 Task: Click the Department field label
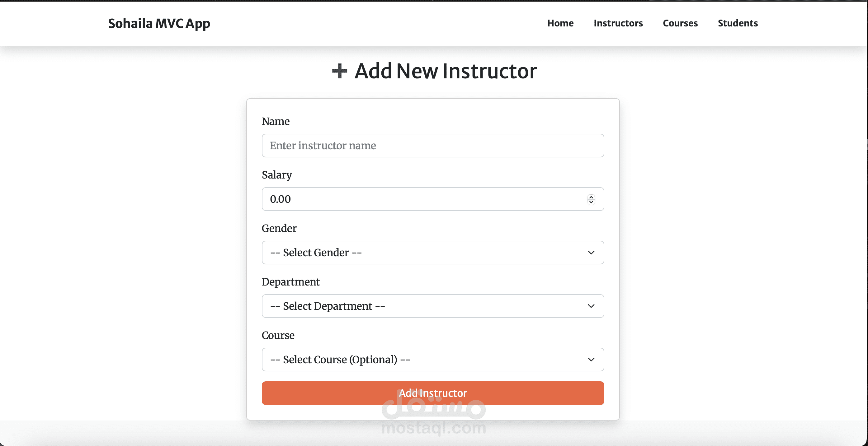(290, 282)
